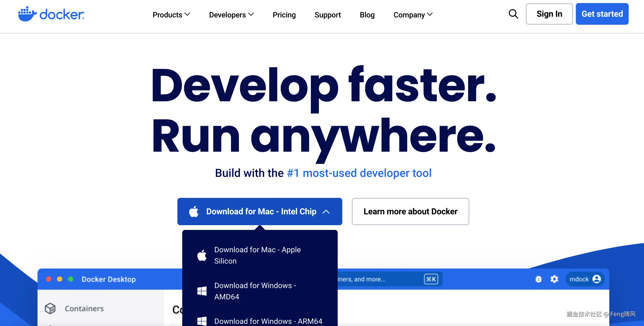This screenshot has width=644, height=326.
Task: Click the mdock user account avatar
Action: pyautogui.click(x=597, y=279)
